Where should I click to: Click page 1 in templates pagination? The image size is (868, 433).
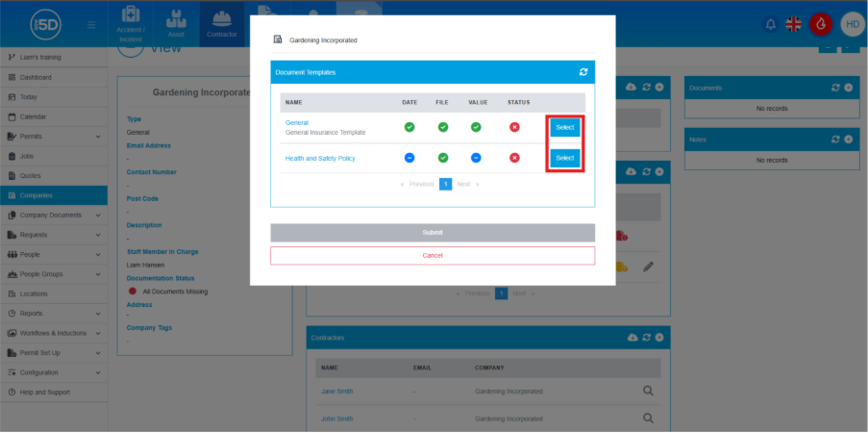click(446, 184)
